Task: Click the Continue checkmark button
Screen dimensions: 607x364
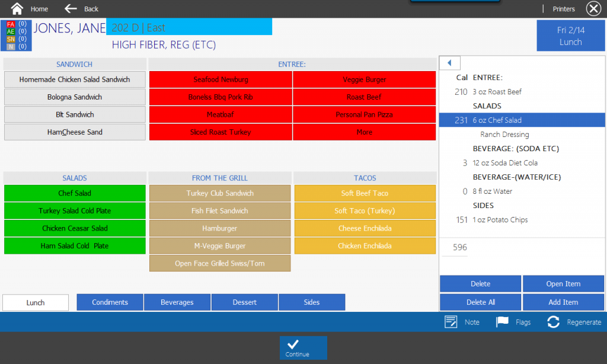Action: point(303,348)
